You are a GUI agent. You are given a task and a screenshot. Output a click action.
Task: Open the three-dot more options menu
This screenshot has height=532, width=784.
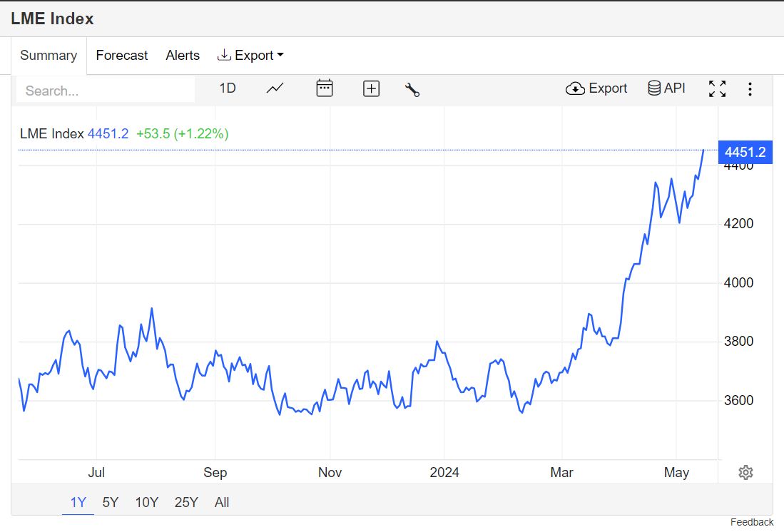point(750,89)
